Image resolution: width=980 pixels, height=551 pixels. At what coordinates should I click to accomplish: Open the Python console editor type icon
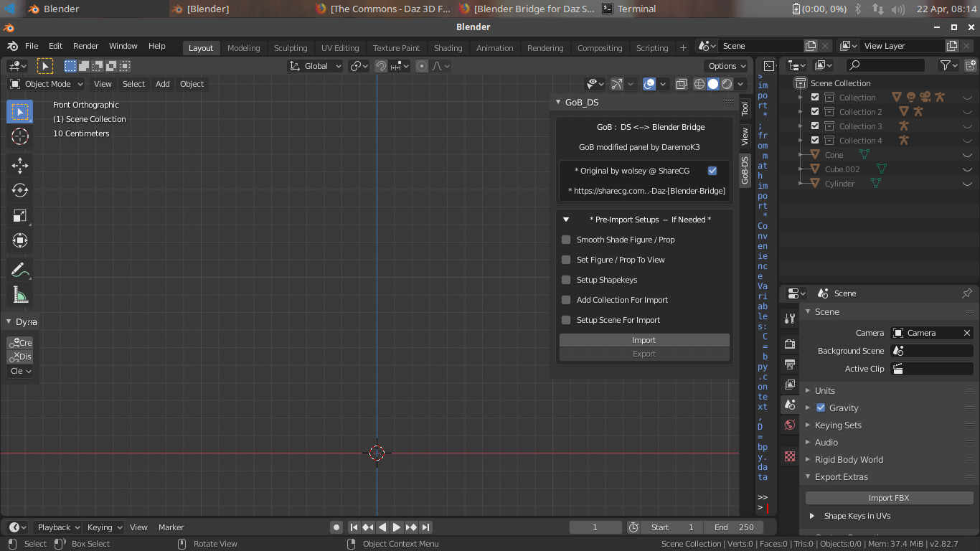(x=768, y=65)
